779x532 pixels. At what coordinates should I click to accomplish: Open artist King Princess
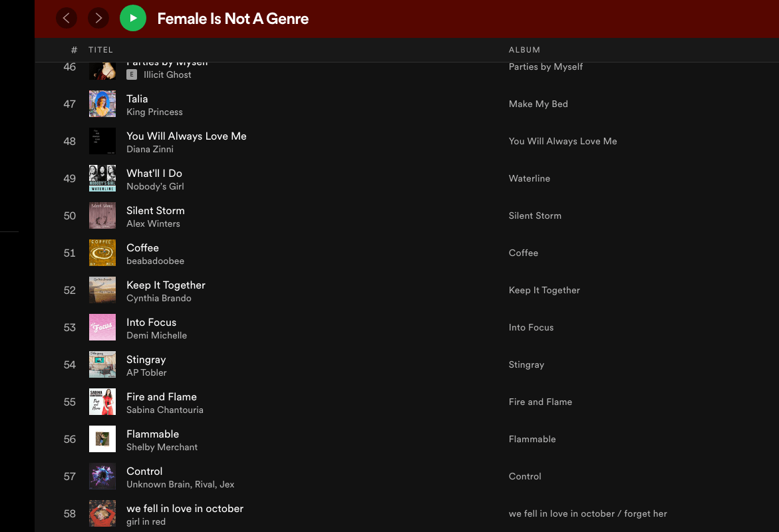154,112
